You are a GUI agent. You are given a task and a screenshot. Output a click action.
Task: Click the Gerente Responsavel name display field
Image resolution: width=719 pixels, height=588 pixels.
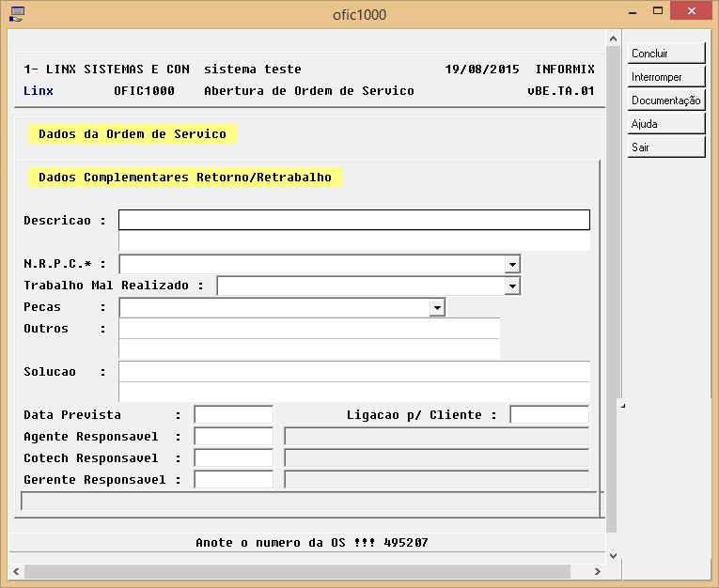[x=436, y=479]
